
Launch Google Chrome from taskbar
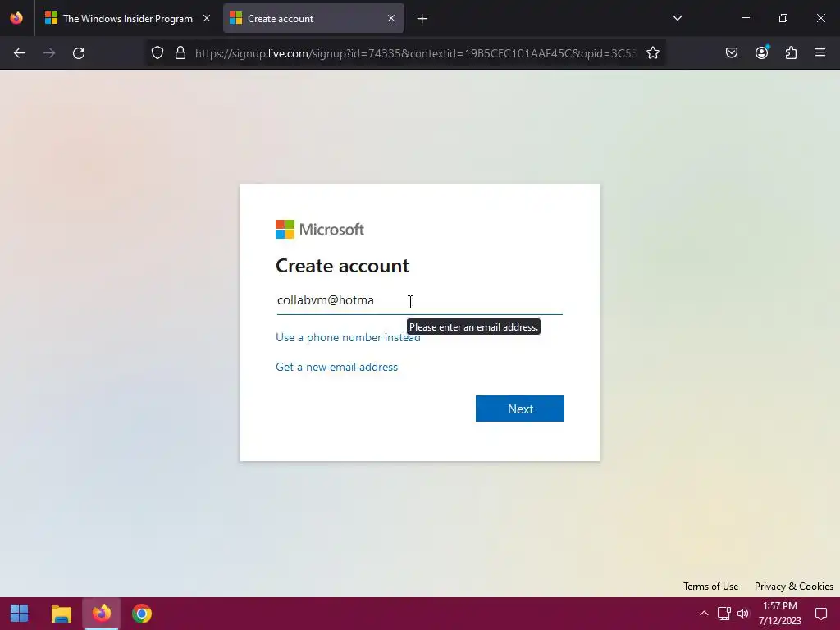coord(142,614)
